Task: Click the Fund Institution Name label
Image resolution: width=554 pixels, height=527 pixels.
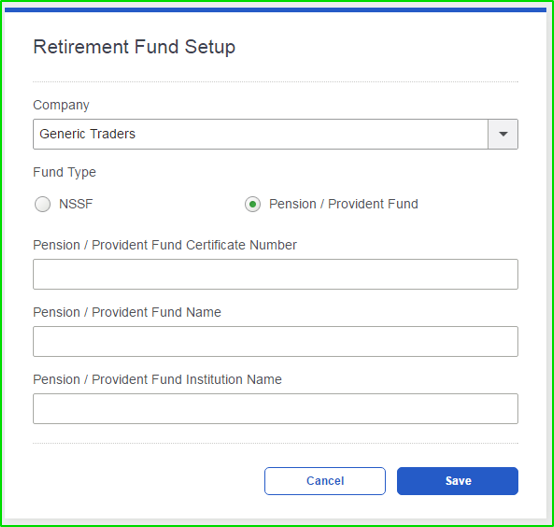Action: click(x=158, y=379)
